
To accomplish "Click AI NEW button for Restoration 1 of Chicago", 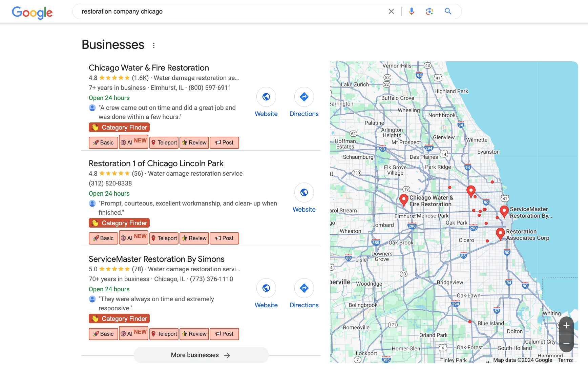I will (133, 237).
